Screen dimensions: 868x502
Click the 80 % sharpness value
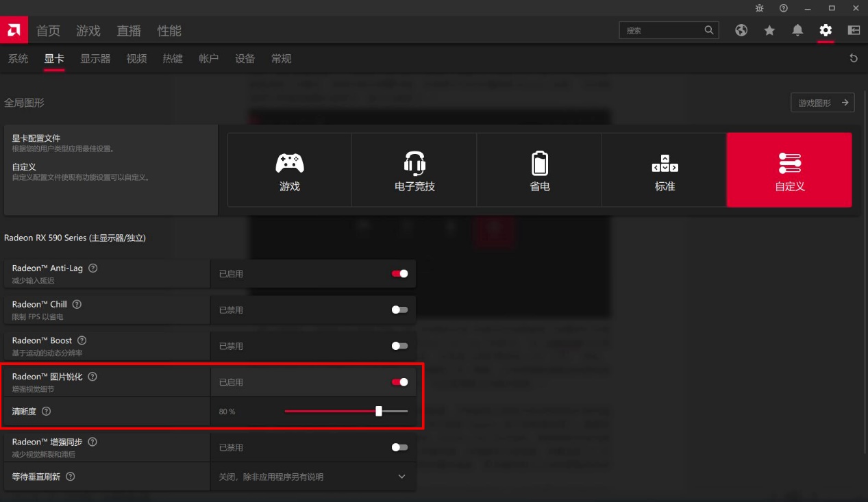click(x=227, y=412)
